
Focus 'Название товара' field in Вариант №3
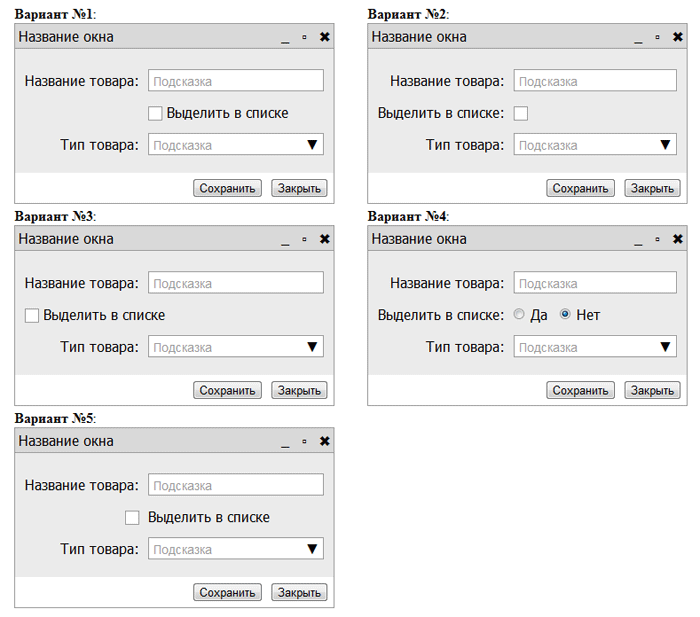point(236,283)
